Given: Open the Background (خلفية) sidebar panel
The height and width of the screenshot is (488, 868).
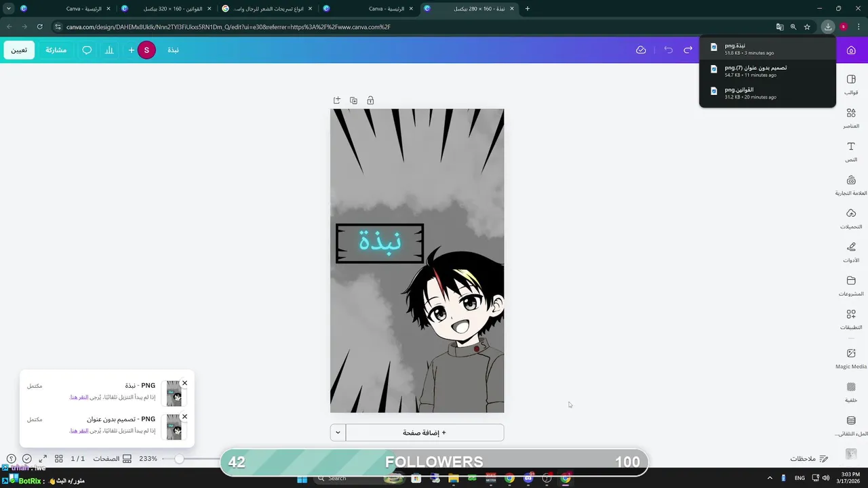Looking at the screenshot, I should click(851, 392).
